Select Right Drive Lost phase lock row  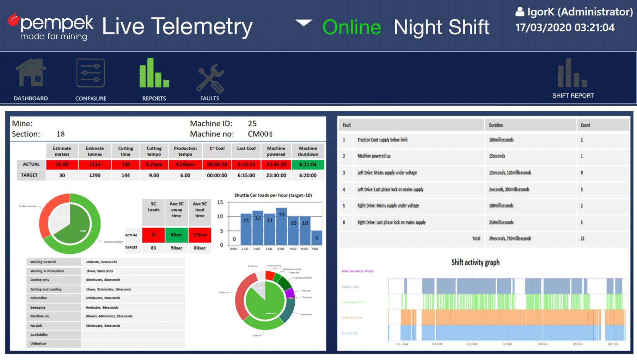tap(391, 222)
